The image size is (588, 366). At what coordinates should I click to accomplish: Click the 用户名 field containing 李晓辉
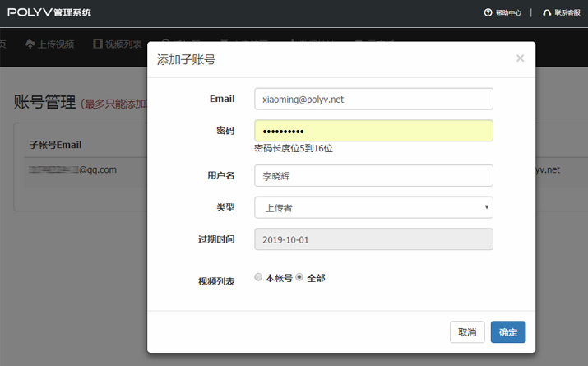[x=373, y=175]
